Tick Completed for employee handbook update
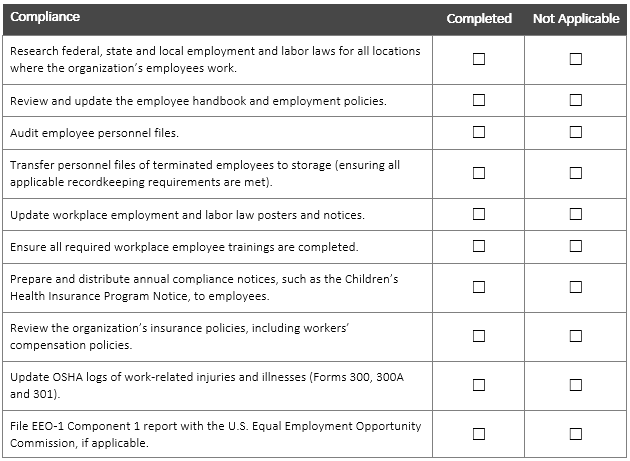This screenshot has width=630, height=461. pyautogui.click(x=479, y=100)
